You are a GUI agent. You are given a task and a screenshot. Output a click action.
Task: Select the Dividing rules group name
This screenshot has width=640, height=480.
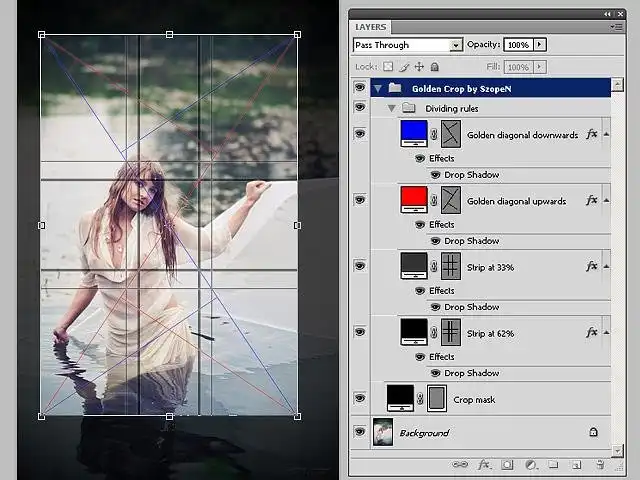coord(451,109)
